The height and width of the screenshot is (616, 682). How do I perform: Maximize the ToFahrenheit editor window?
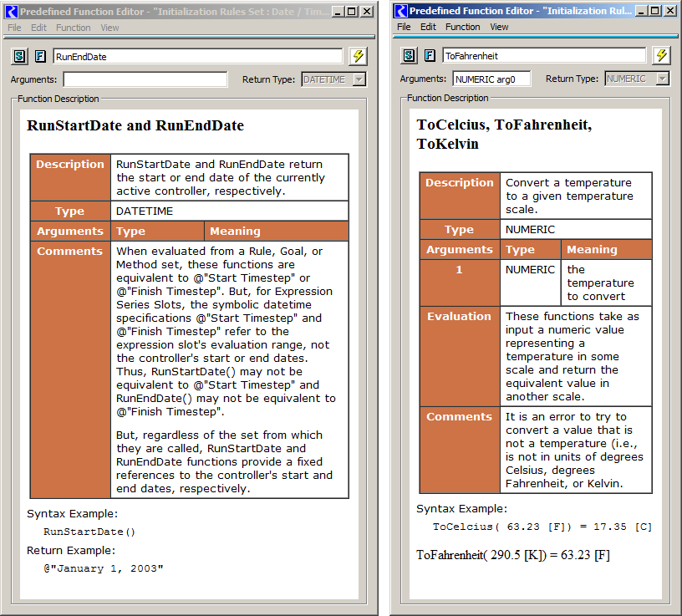(x=655, y=11)
